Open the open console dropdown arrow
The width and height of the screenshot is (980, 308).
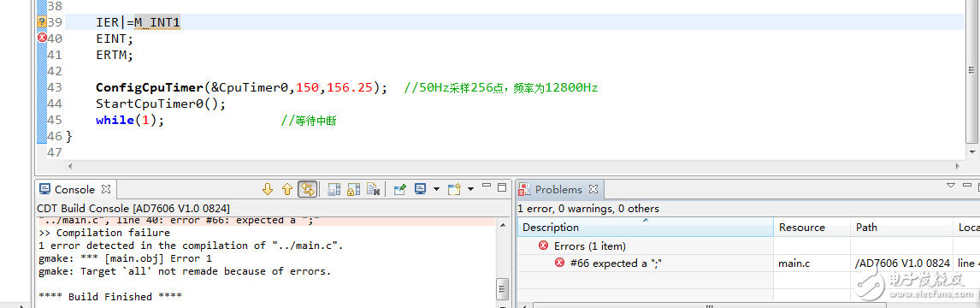coord(470,189)
